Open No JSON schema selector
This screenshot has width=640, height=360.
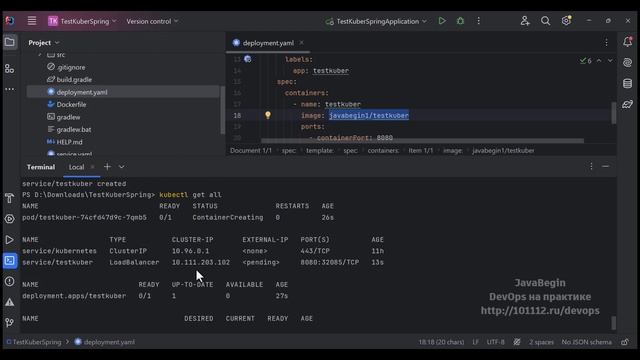[587, 342]
